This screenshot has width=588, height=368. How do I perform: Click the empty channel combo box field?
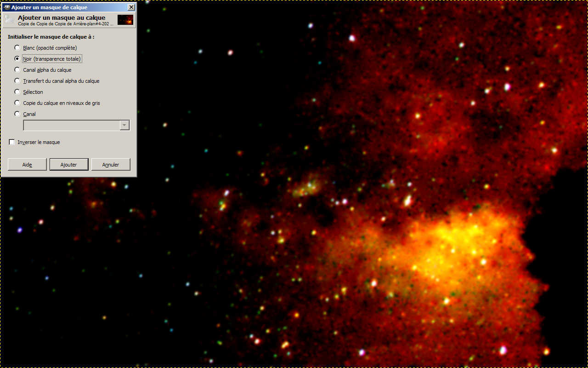71,126
